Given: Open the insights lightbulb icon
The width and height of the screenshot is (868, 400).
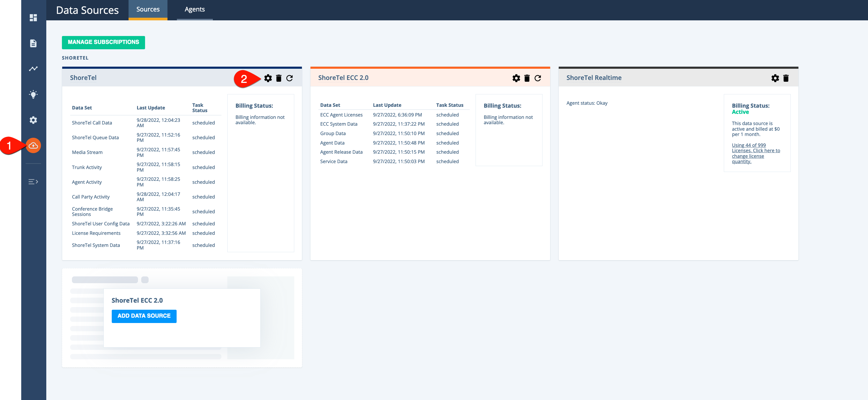Looking at the screenshot, I should pos(33,94).
